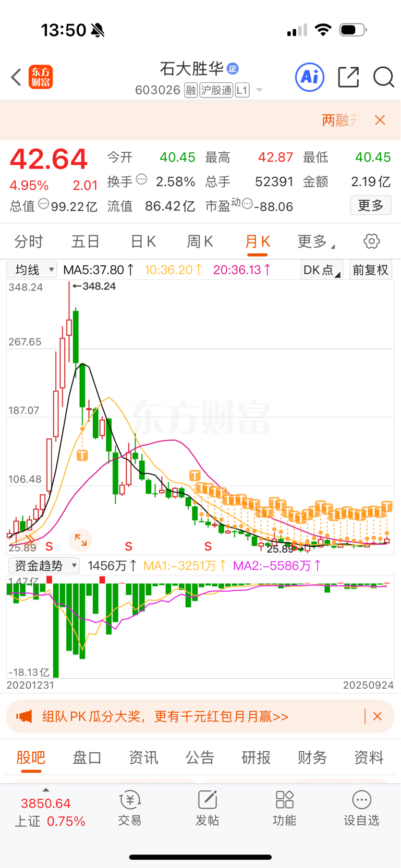Tap the blue 正 badge beside 石大胜华
Image resolution: width=401 pixels, height=868 pixels.
233,68
